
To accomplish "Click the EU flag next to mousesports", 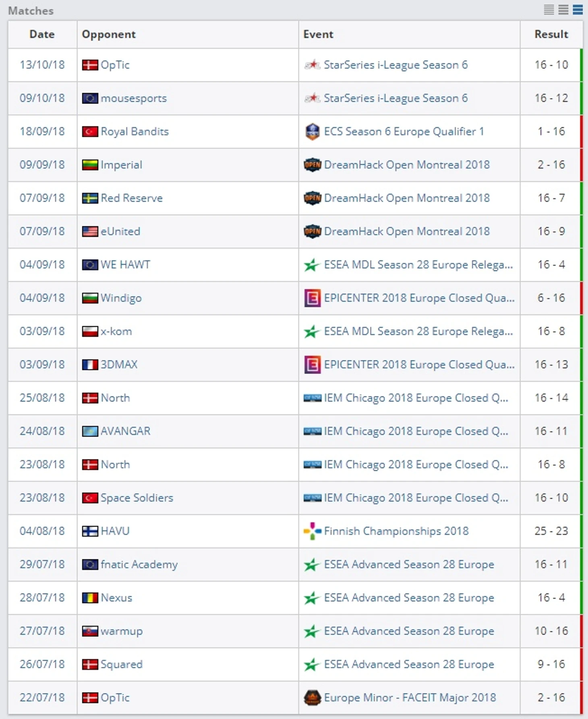I will coord(90,98).
